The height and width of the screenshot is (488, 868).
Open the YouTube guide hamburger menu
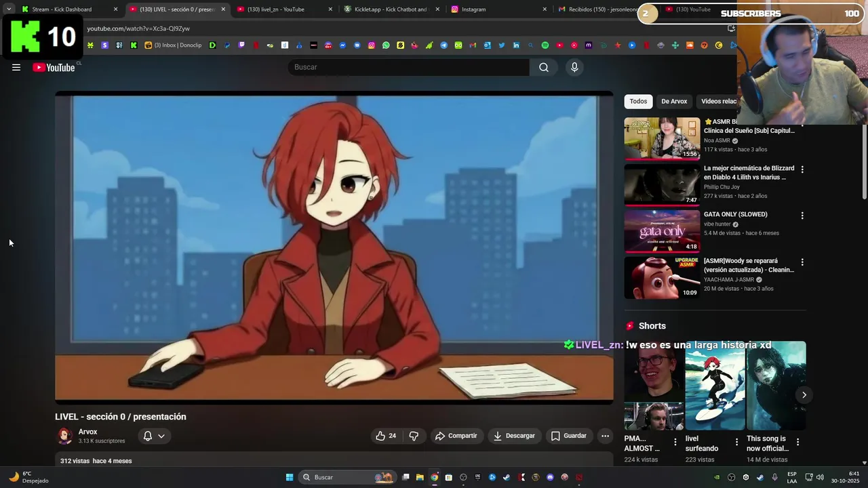click(x=16, y=67)
